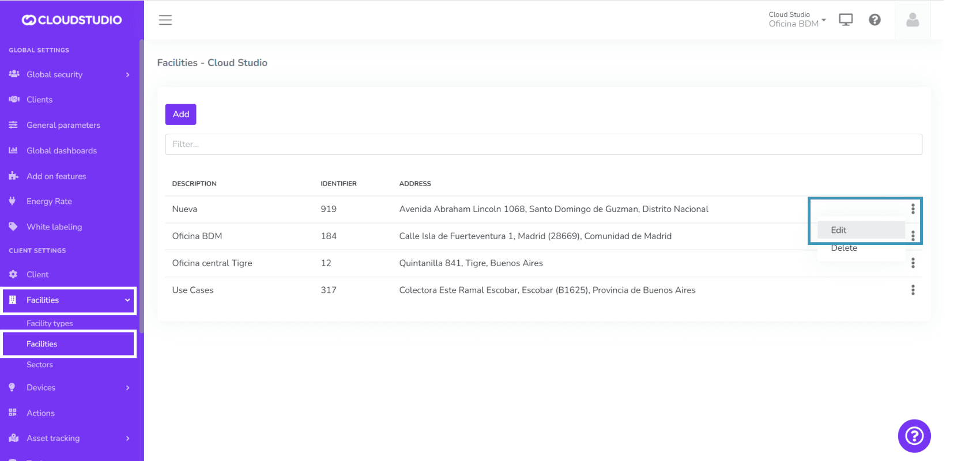Open options menu for Oficina BDM row

pyautogui.click(x=913, y=236)
